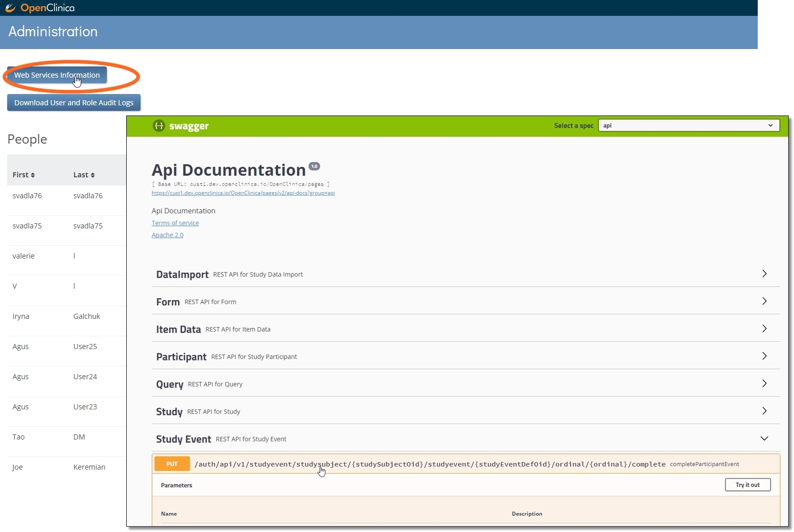The height and width of the screenshot is (532, 794).
Task: Click last name User25
Action: tap(85, 346)
